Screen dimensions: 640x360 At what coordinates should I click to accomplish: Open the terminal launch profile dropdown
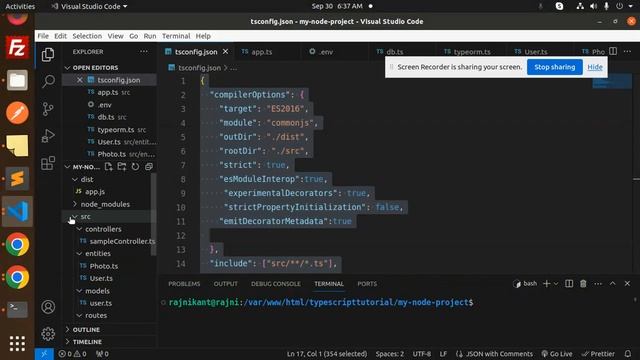tap(556, 284)
